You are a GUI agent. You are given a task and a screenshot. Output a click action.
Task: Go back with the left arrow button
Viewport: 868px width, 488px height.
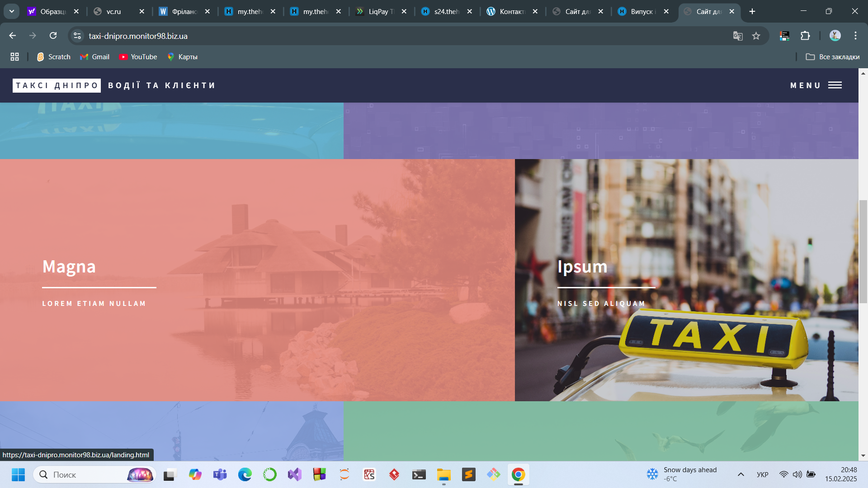pos(13,36)
